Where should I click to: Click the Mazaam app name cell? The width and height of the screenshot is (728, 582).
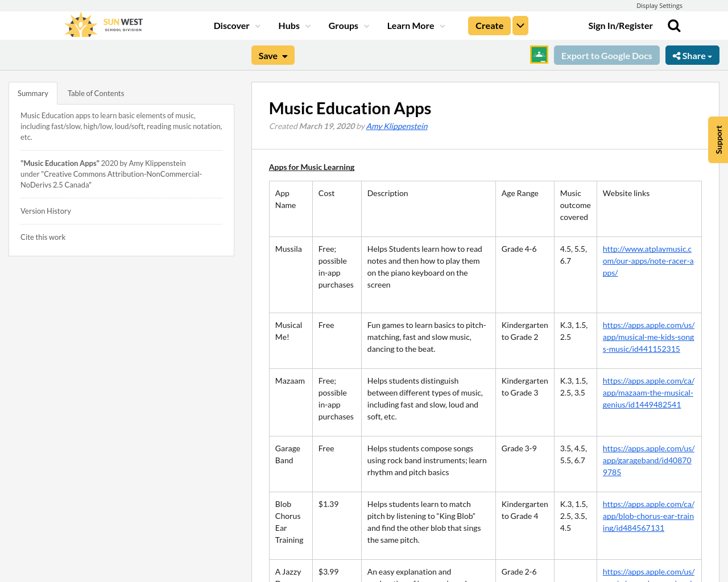pyautogui.click(x=291, y=402)
